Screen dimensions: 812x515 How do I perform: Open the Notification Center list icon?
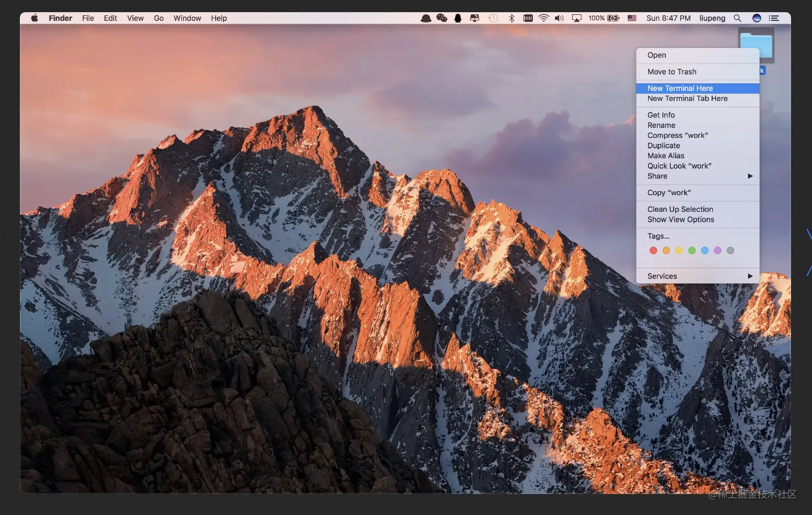pyautogui.click(x=774, y=18)
